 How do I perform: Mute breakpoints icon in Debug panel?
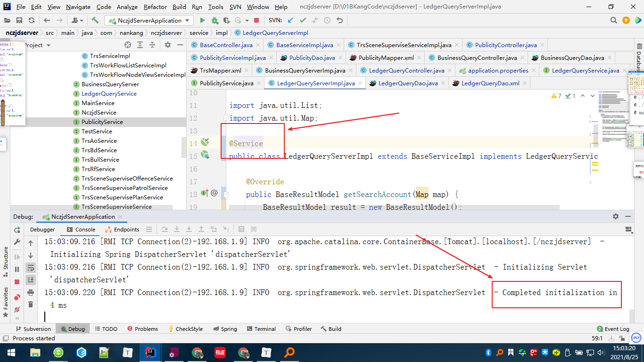[17, 310]
